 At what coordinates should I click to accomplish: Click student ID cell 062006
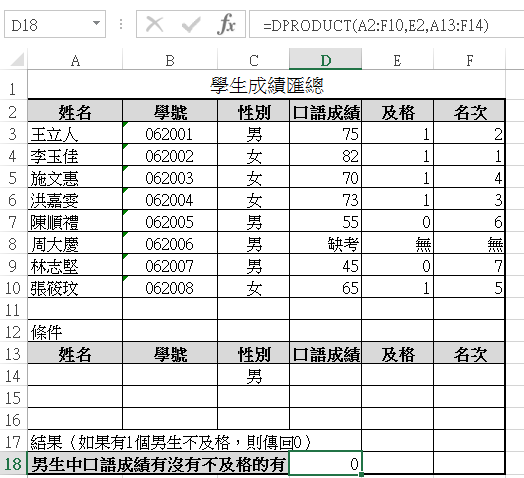(x=170, y=244)
